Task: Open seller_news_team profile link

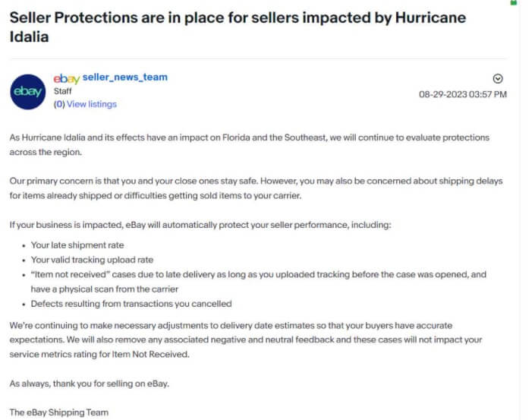Action: point(124,77)
